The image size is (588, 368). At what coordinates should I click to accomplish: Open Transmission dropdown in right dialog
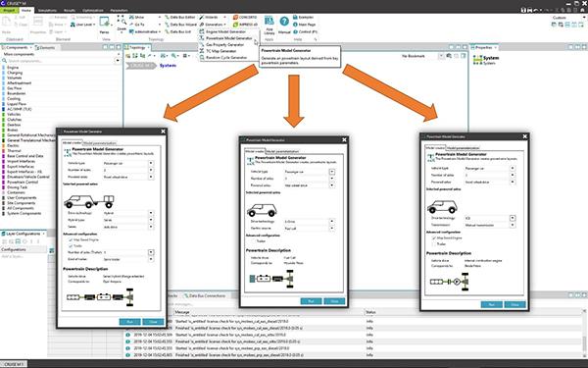pos(513,225)
